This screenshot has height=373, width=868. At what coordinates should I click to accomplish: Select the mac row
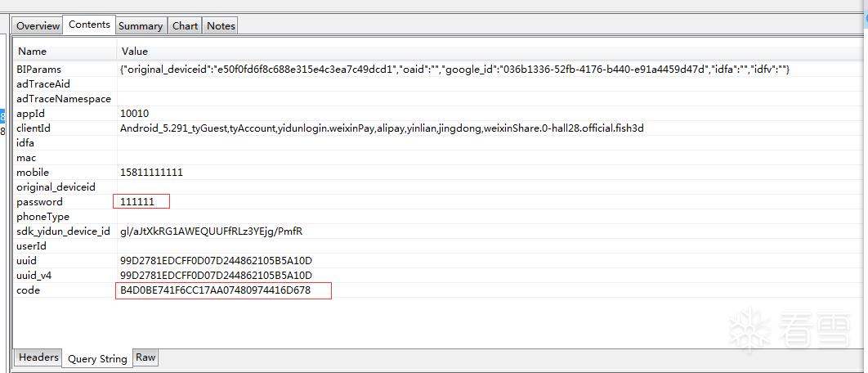(x=436, y=158)
